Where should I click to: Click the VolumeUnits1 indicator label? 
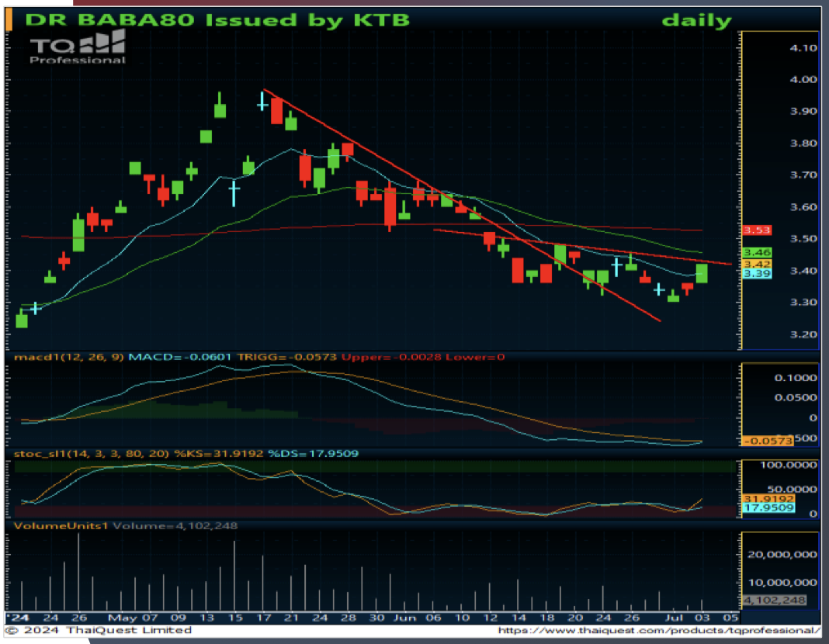(x=61, y=526)
